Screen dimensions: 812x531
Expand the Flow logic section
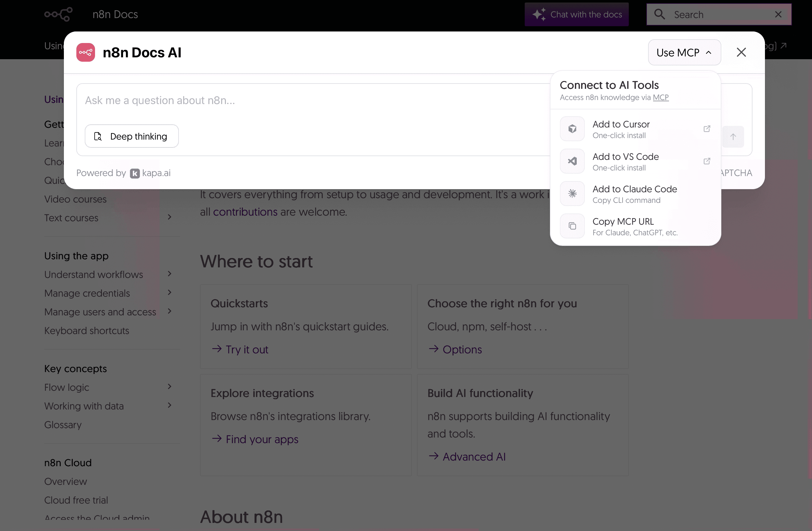click(169, 386)
